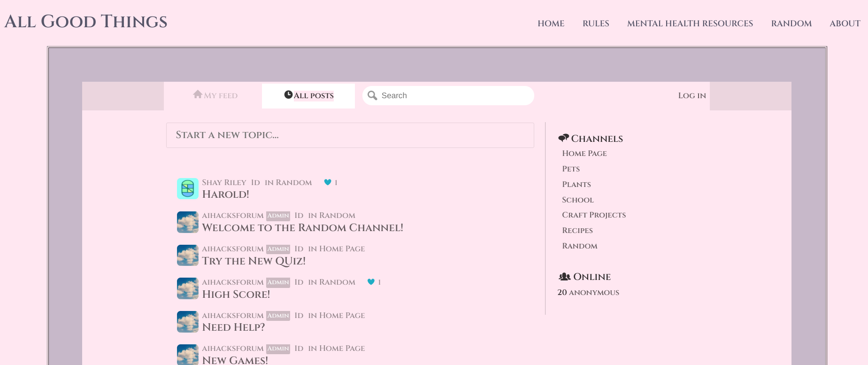This screenshot has width=868, height=365.
Task: Click the Admin badge on Try the New Quiz post
Action: point(278,249)
